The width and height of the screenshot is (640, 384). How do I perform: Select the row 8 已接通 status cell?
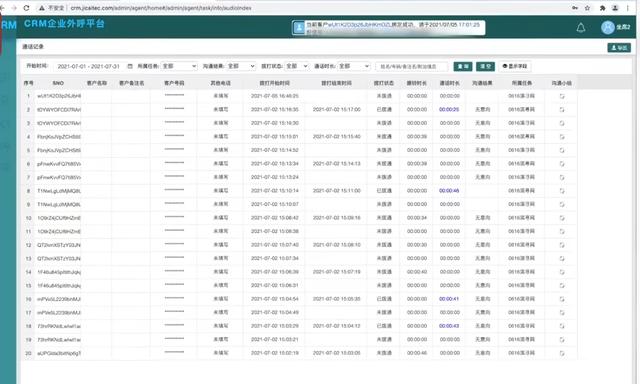tap(384, 191)
